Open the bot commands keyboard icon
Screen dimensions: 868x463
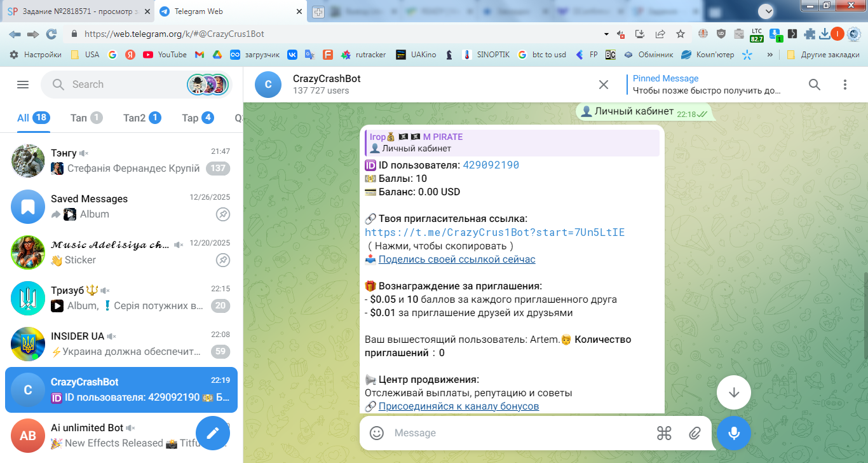(x=664, y=433)
